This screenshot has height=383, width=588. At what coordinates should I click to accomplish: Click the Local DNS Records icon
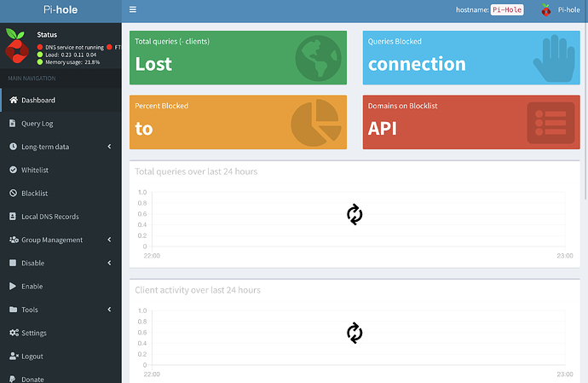tap(13, 217)
